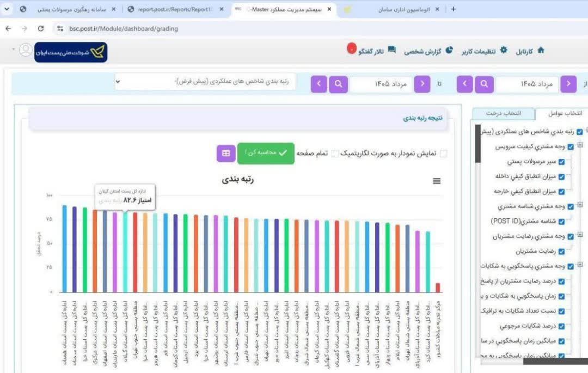The image size is (588, 373).
Task: Uncheck the رضایت مشتریان checkbox
Action: pos(561,251)
